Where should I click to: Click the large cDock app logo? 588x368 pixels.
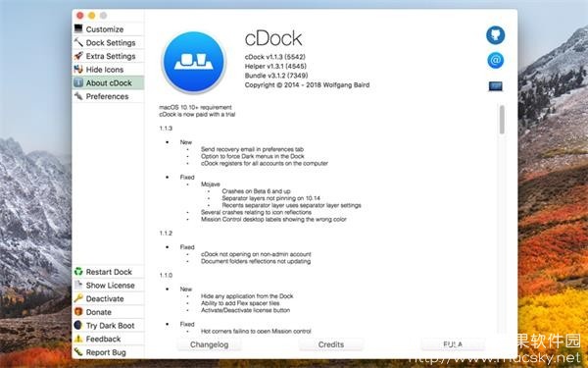(x=194, y=63)
